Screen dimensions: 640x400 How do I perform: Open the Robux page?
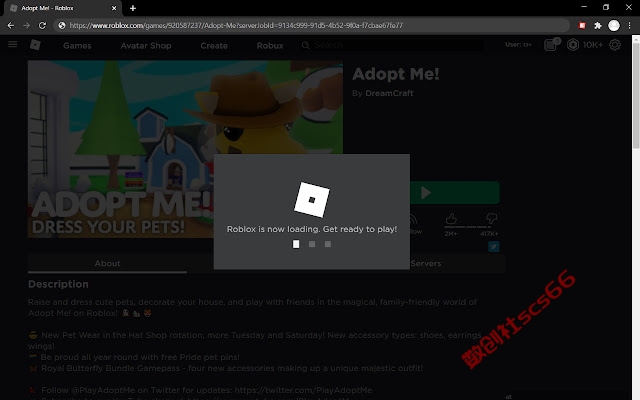coord(270,46)
